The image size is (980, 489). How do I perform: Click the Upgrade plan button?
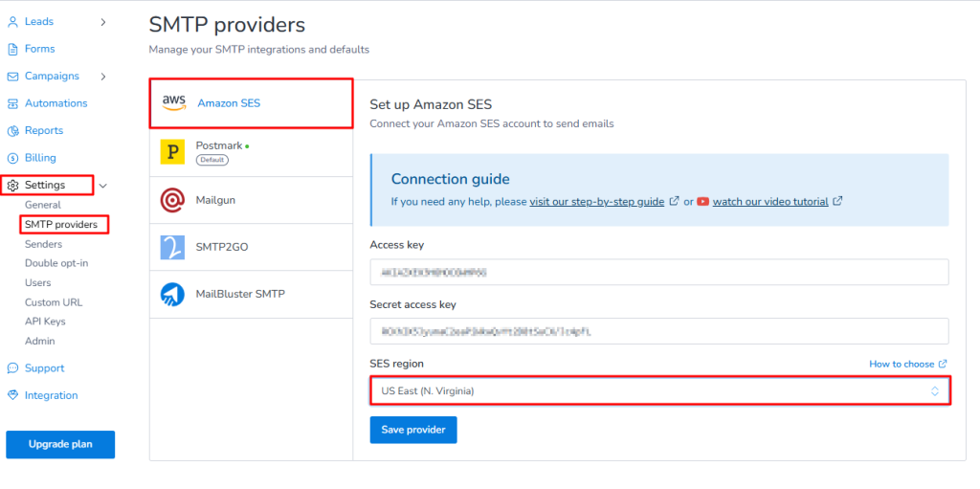(60, 445)
